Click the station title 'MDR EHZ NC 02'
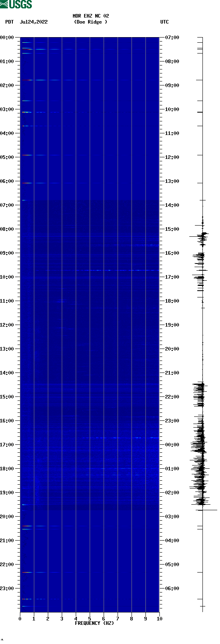The width and height of the screenshot is (220, 644). tap(91, 16)
